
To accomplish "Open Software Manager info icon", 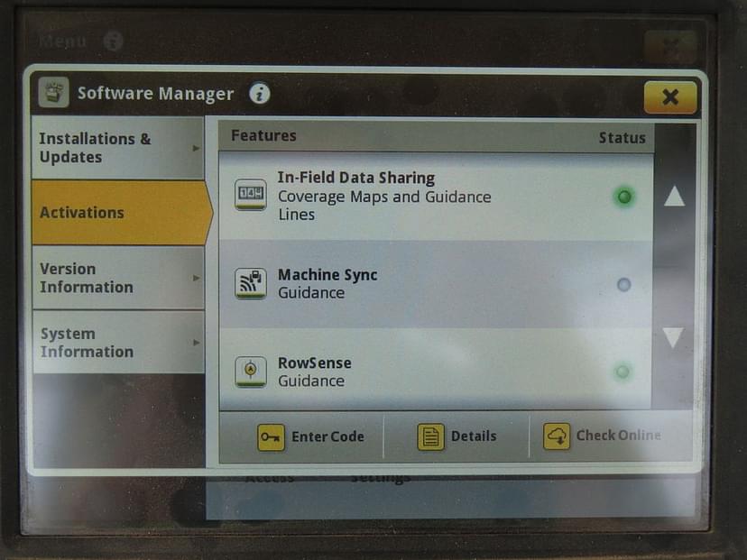I will point(260,94).
